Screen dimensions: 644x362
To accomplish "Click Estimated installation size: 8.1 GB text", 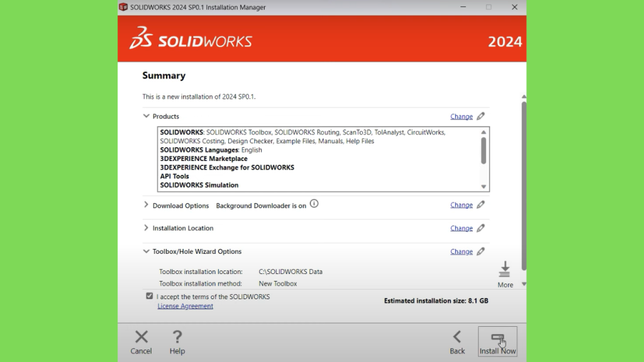I will (436, 301).
